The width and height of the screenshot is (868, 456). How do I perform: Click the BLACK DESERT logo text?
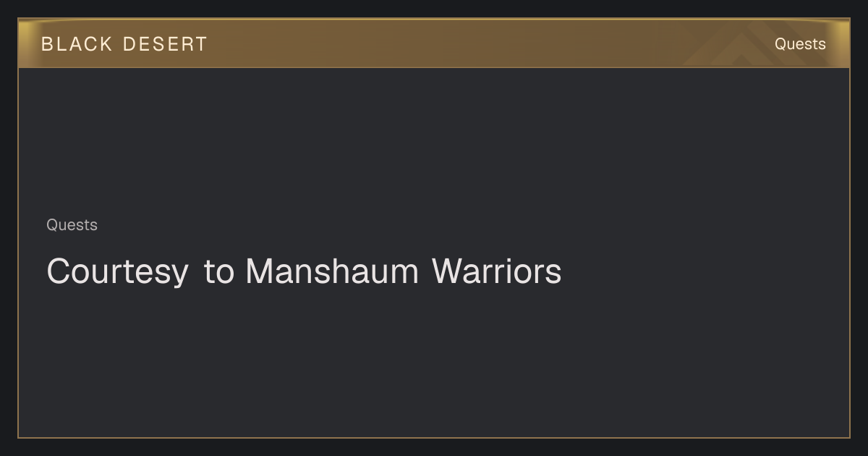click(124, 44)
